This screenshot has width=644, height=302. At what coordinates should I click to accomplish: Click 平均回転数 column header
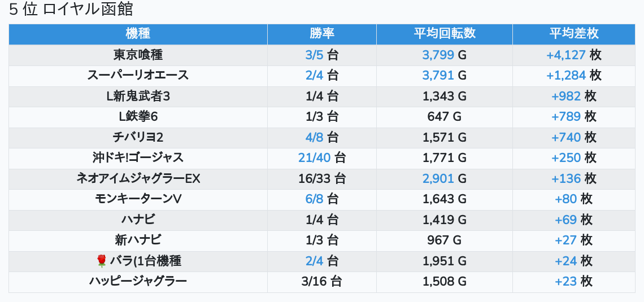coord(445,34)
